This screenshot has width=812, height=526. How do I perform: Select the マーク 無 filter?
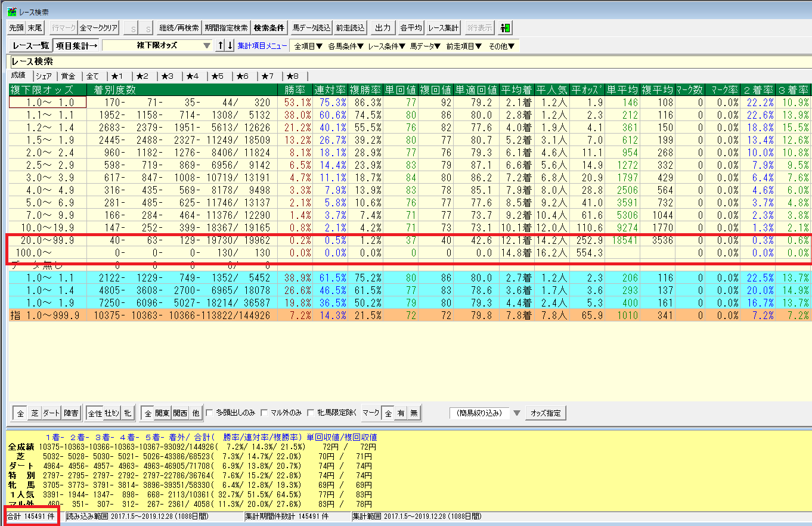click(x=413, y=413)
